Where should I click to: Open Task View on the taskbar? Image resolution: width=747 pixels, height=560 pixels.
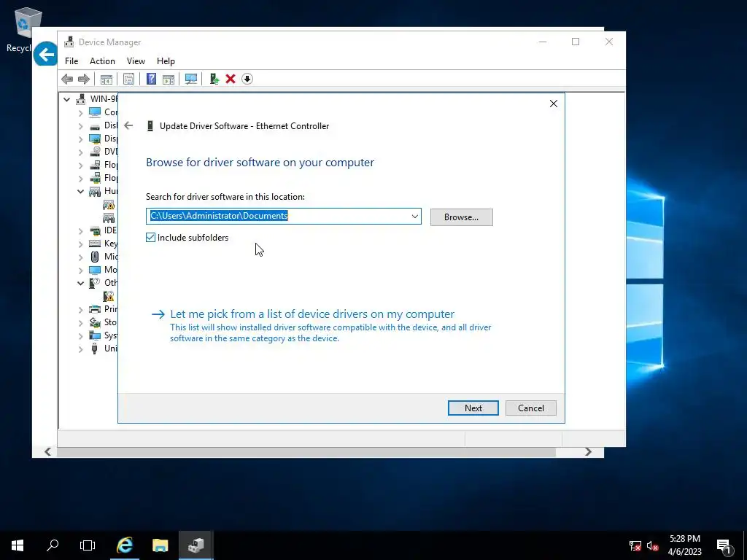[88, 545]
